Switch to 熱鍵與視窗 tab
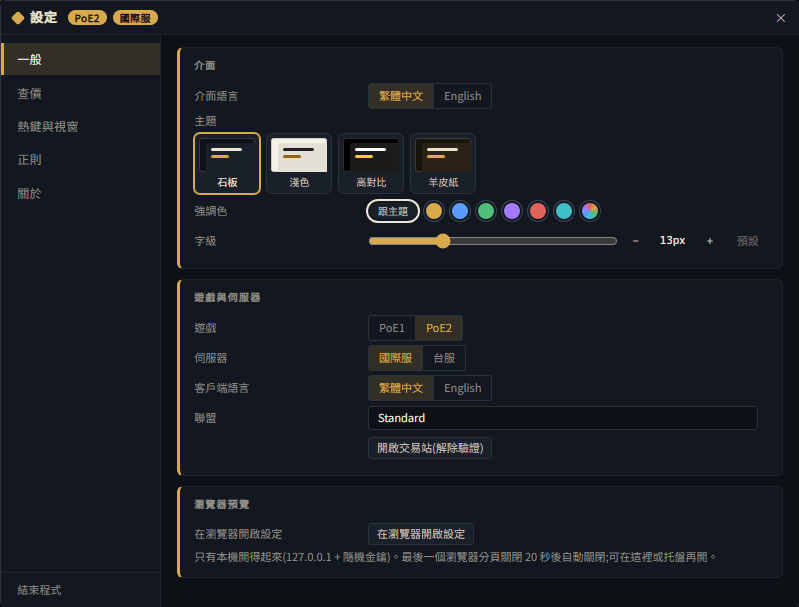 [x=81, y=126]
